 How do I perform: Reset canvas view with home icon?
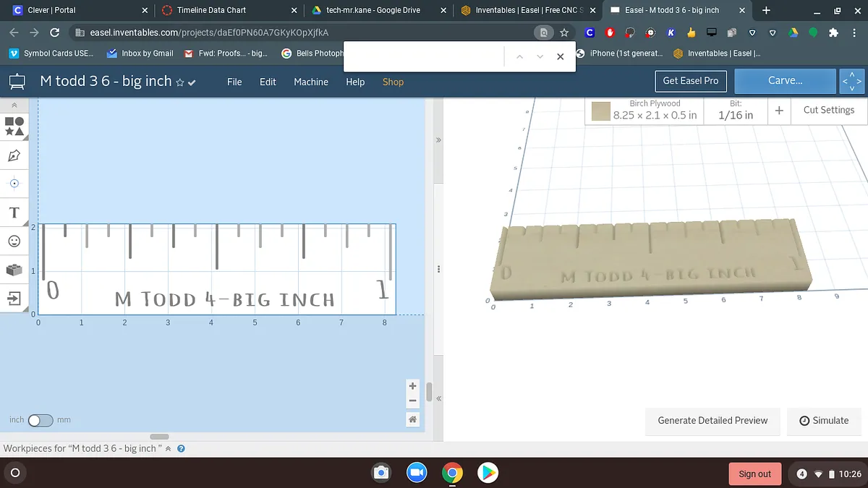tap(412, 419)
